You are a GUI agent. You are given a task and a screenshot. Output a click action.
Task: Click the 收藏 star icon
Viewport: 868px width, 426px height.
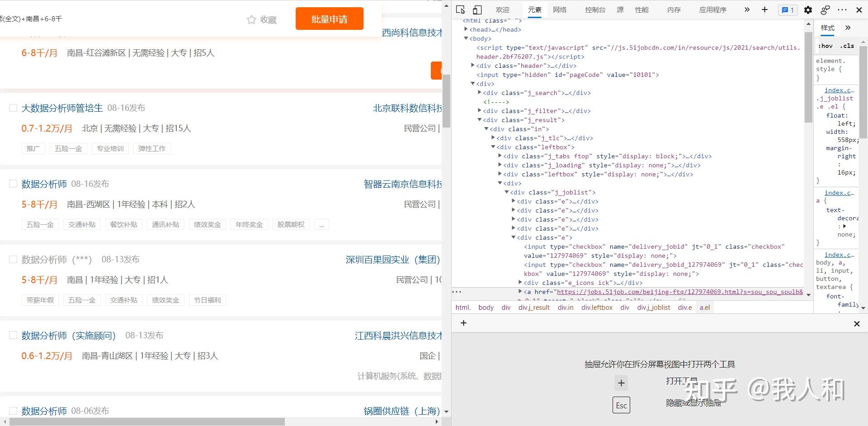251,19
